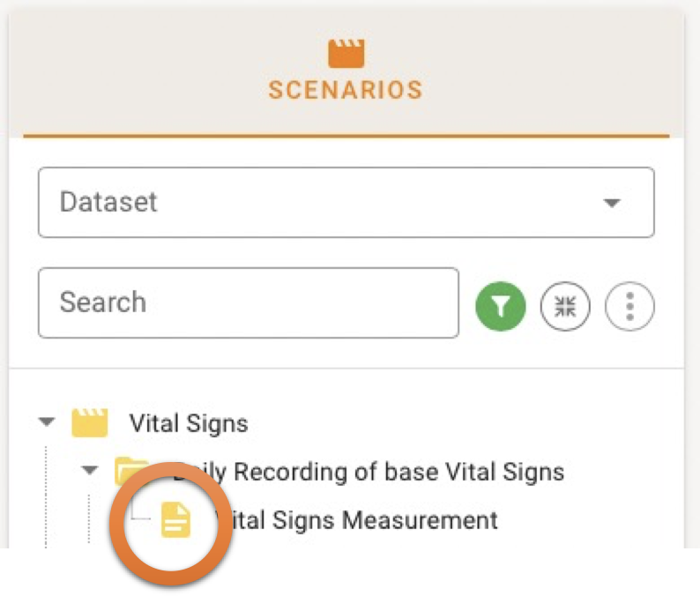This screenshot has width=700, height=596.
Task: Toggle the green filter button
Action: [500, 306]
